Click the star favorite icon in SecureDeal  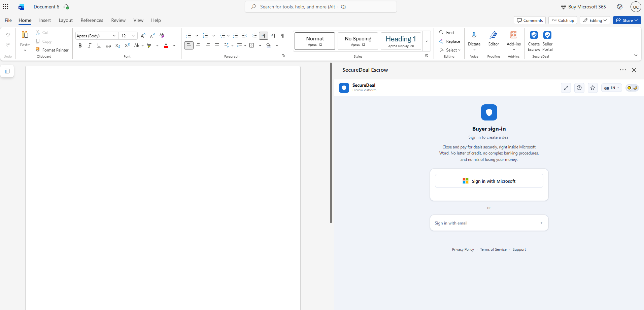[x=593, y=88]
